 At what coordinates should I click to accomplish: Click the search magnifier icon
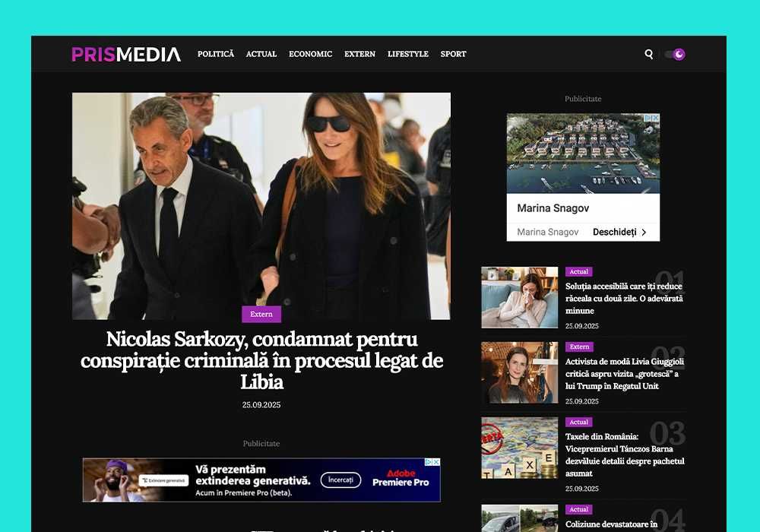tap(648, 54)
